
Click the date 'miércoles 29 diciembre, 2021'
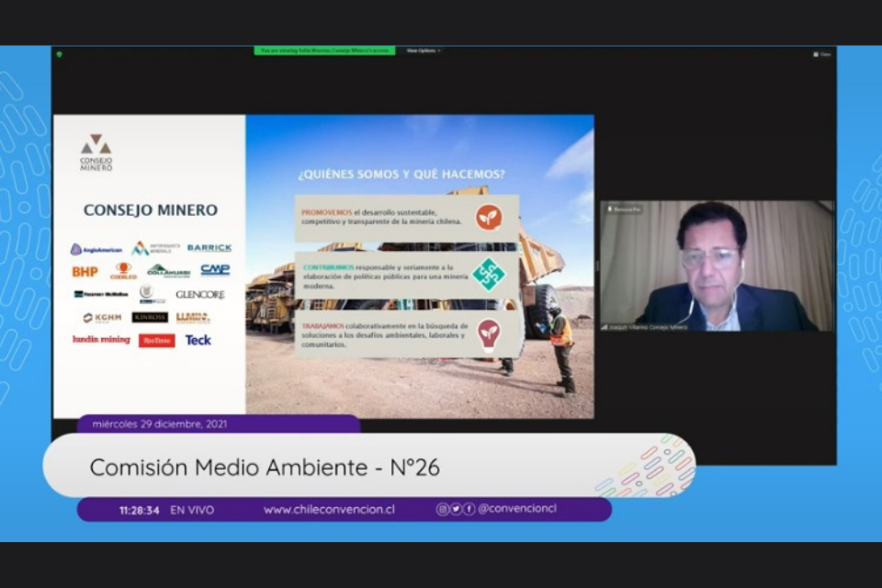point(160,424)
